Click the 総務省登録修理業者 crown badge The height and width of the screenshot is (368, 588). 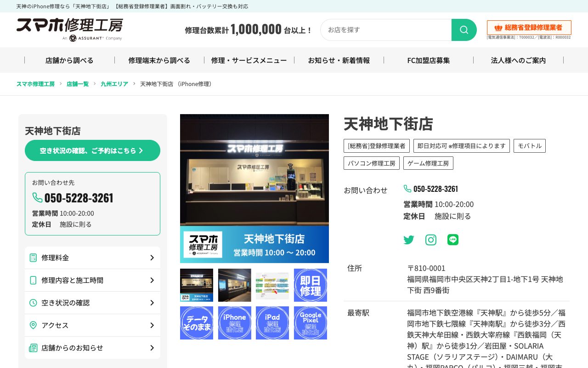coord(529,28)
